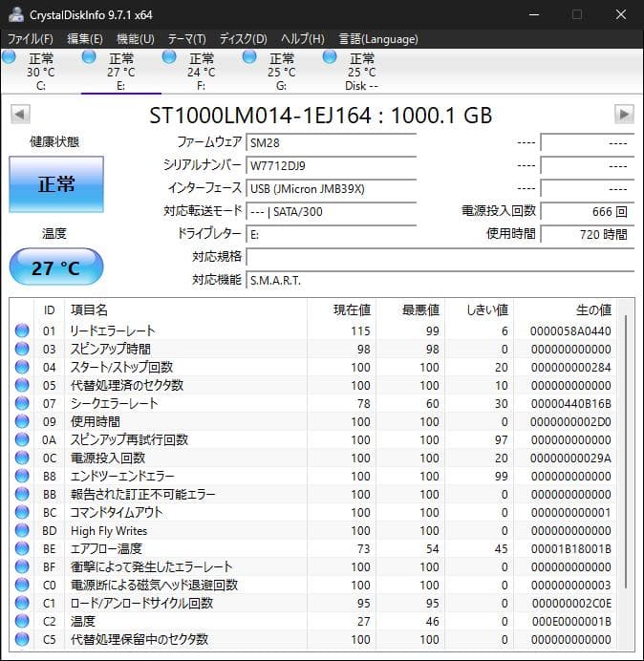Screen dimensions: 644x661
Task: Select raw value 00000440B16B
Action: [571, 403]
